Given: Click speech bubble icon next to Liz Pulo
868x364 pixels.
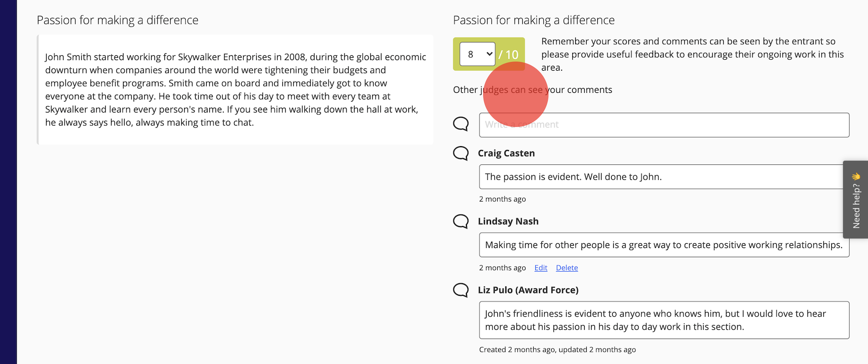Looking at the screenshot, I should [x=461, y=290].
